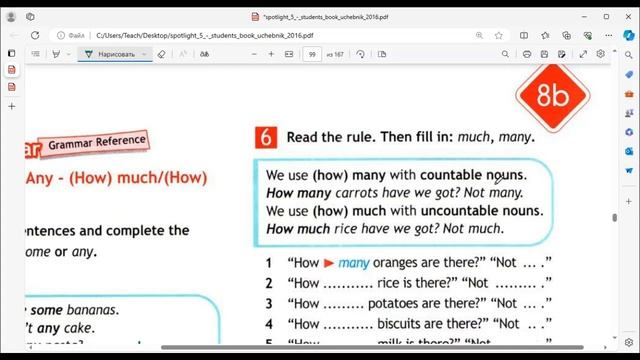This screenshot has height=360, width=640.
Task: Click the zoom magnifier in the address bar
Action: (x=479, y=36)
